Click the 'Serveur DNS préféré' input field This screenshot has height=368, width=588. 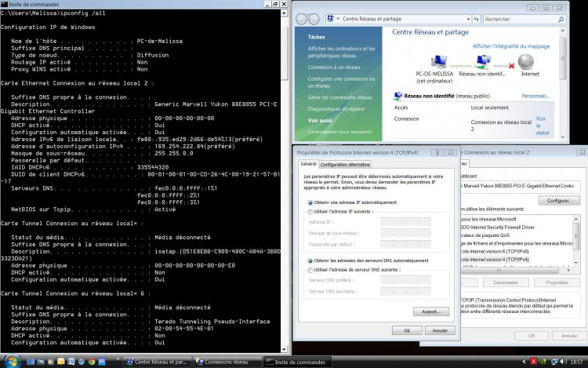(x=405, y=280)
